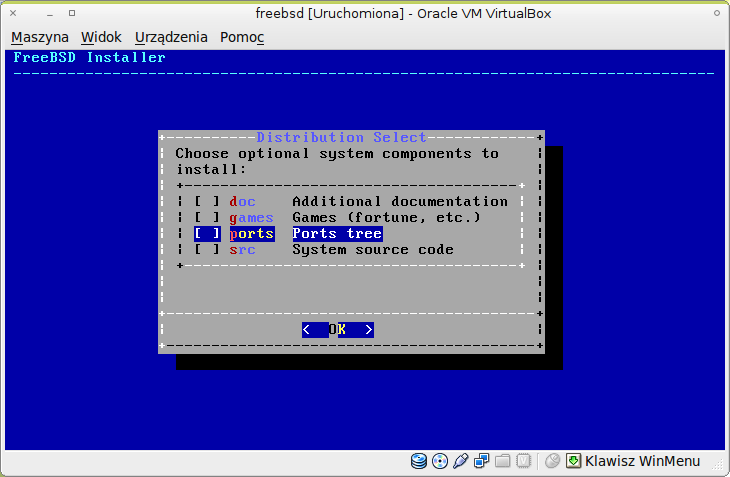This screenshot has width=730, height=477.
Task: Click the 'Ports tree' description
Action: [338, 234]
